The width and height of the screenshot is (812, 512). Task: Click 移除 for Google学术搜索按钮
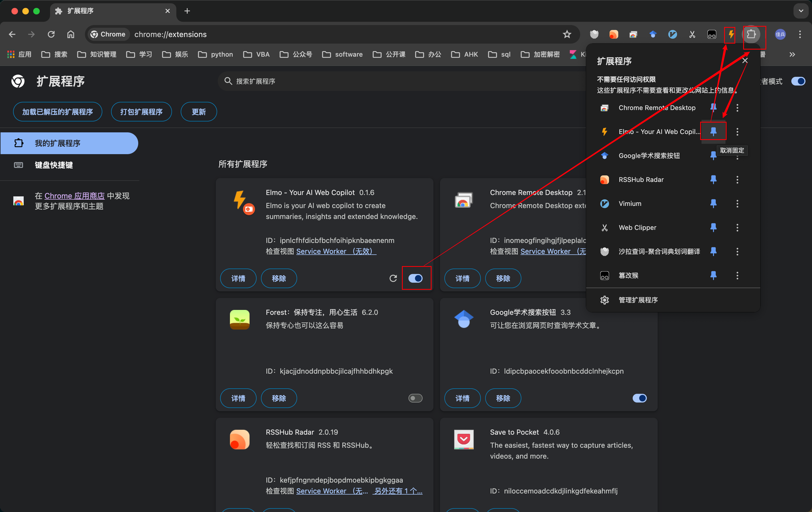pyautogui.click(x=503, y=398)
